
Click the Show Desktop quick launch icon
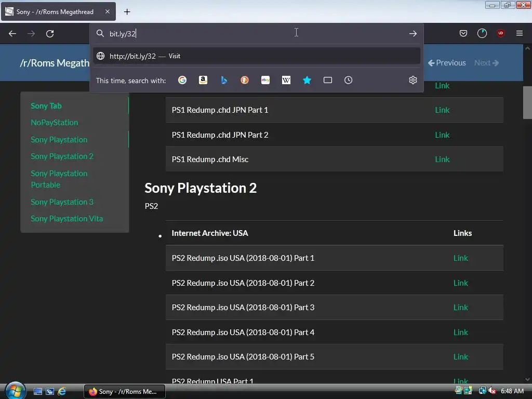tap(37, 392)
